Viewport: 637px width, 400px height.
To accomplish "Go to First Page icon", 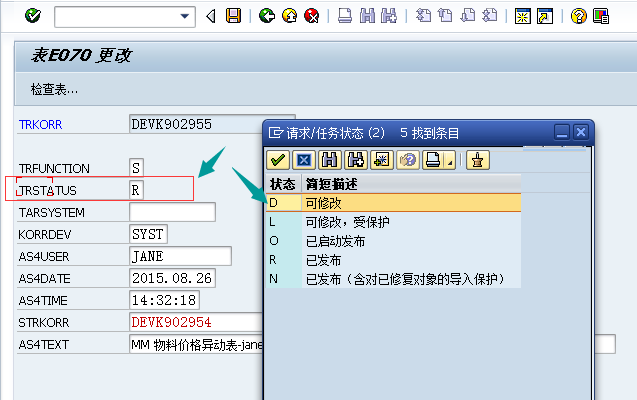I will coord(423,16).
